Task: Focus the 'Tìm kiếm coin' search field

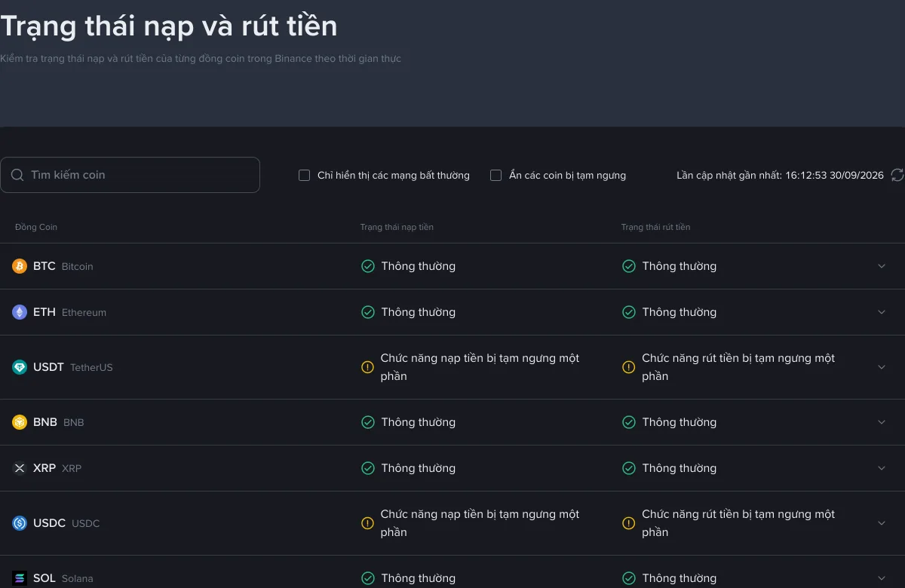Action: (130, 175)
